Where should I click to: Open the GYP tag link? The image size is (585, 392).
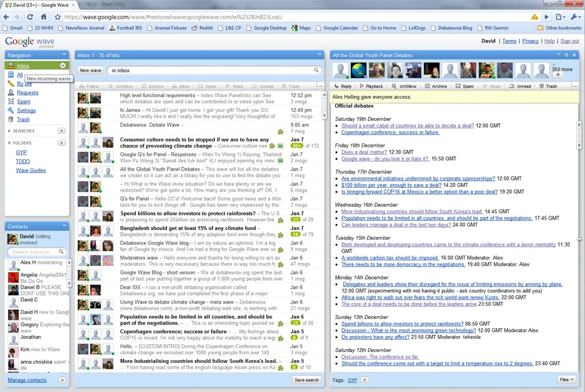coord(352,380)
